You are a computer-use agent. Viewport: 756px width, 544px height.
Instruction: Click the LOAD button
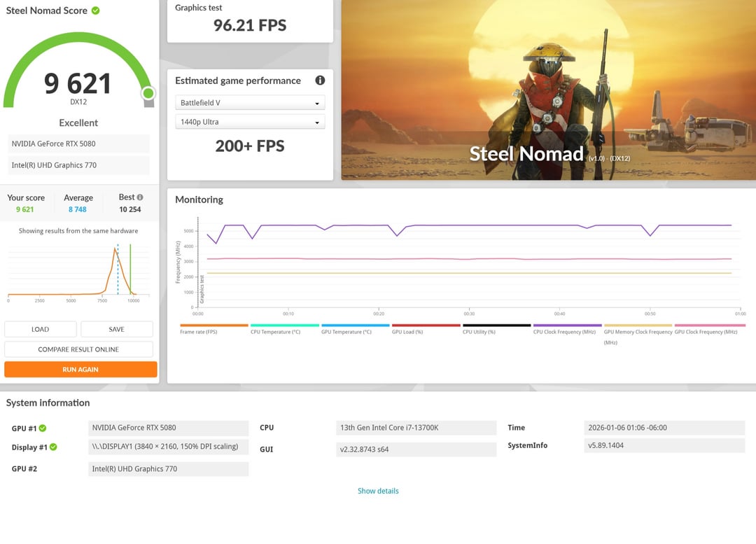(41, 329)
